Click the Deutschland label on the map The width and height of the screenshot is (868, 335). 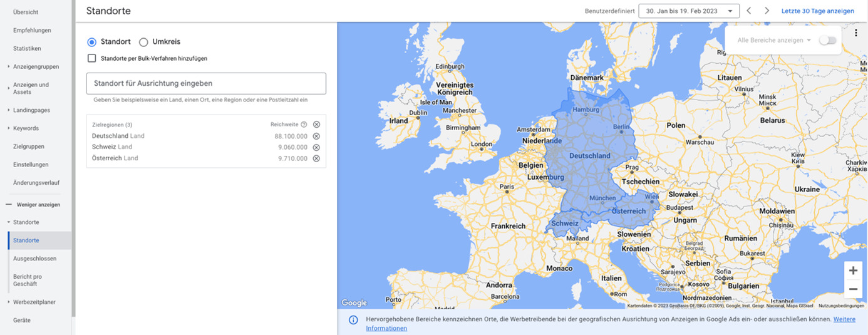tap(589, 155)
